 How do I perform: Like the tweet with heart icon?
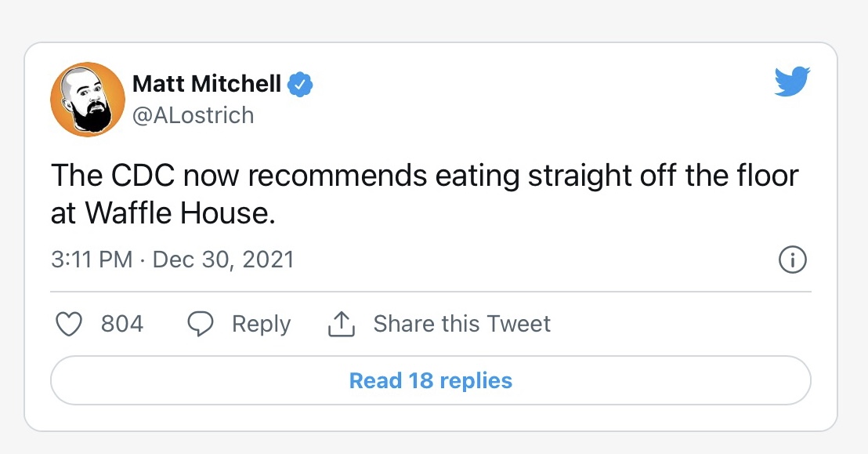click(71, 324)
